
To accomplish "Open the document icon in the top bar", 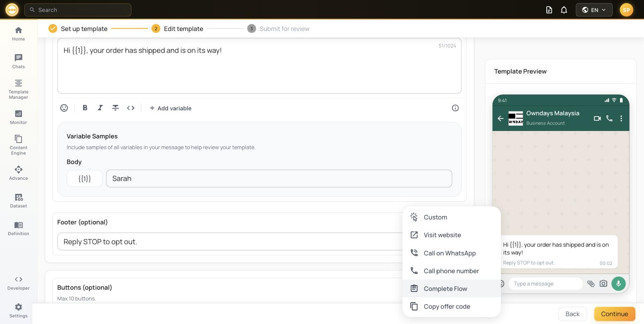I will 549,10.
